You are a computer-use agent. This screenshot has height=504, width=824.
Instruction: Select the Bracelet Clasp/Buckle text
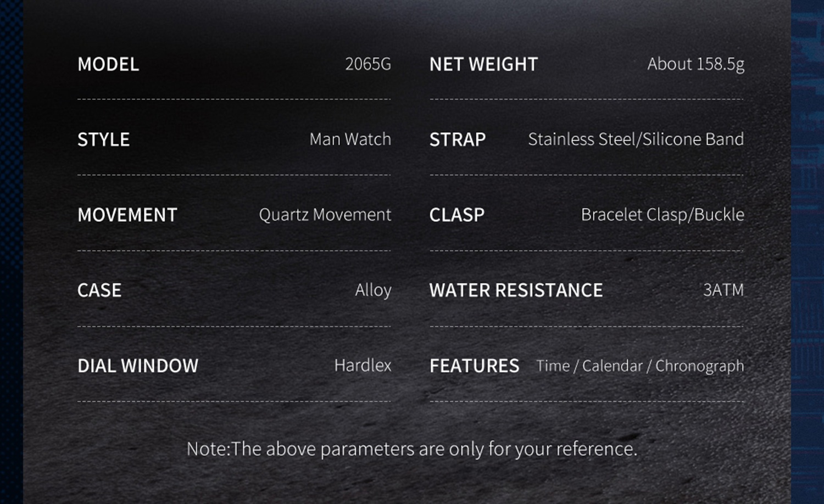(662, 215)
